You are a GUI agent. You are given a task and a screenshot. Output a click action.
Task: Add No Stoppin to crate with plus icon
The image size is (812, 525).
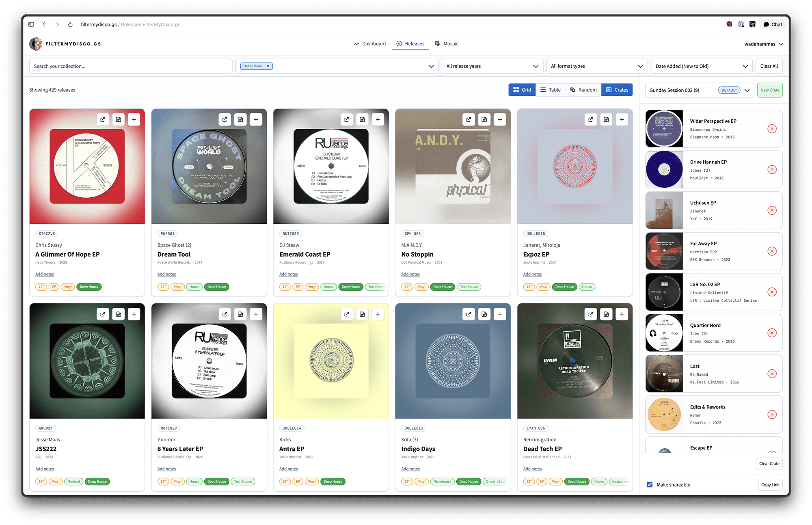[500, 119]
